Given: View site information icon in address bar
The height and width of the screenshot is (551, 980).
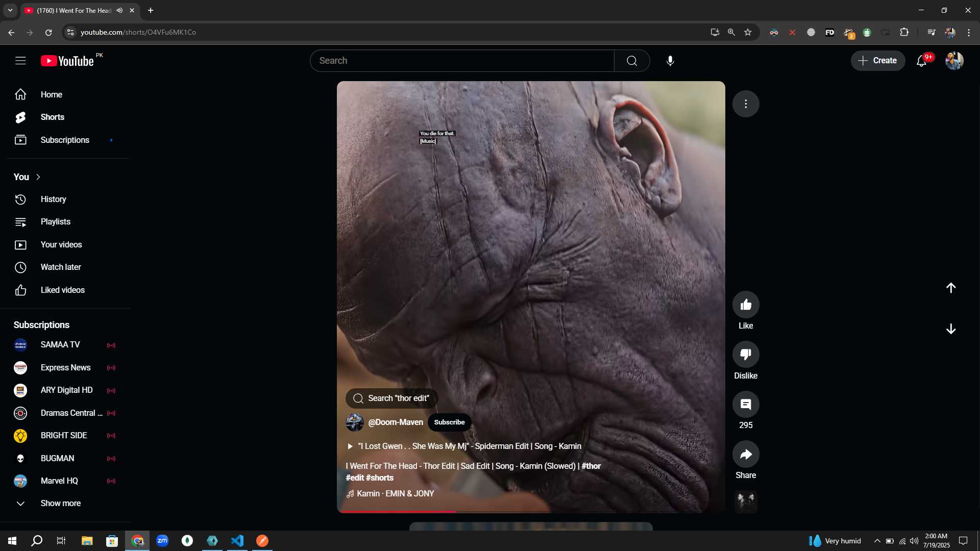Looking at the screenshot, I should (70, 32).
